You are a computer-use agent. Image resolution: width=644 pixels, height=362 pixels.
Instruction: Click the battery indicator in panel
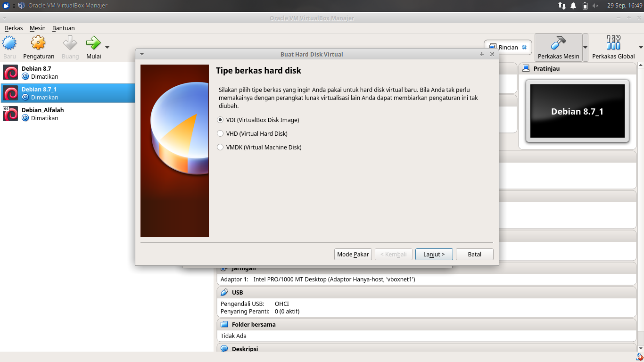(585, 6)
